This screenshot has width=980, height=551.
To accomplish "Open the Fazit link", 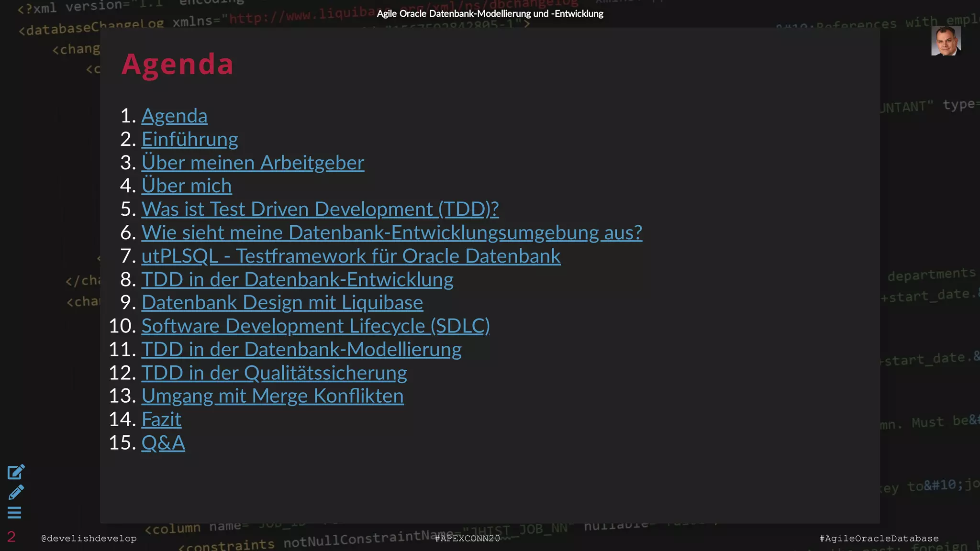I will (x=161, y=419).
